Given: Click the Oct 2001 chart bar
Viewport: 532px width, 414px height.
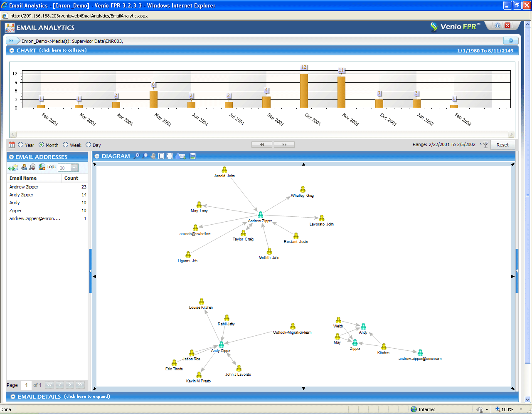Looking at the screenshot, I should [304, 91].
